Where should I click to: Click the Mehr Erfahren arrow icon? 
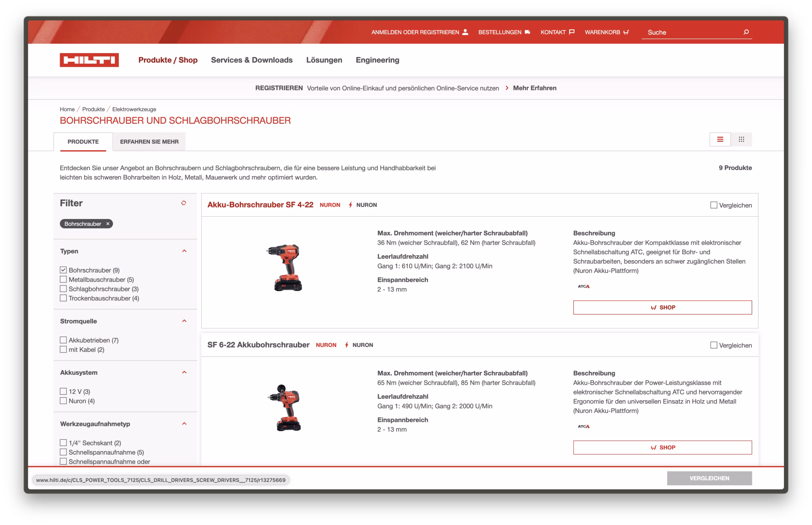[x=507, y=88]
